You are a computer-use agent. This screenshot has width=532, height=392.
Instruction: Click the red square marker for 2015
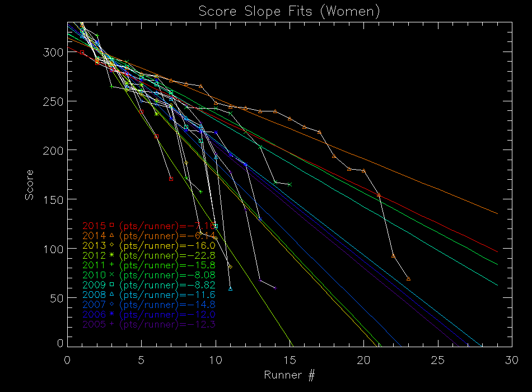click(111, 225)
